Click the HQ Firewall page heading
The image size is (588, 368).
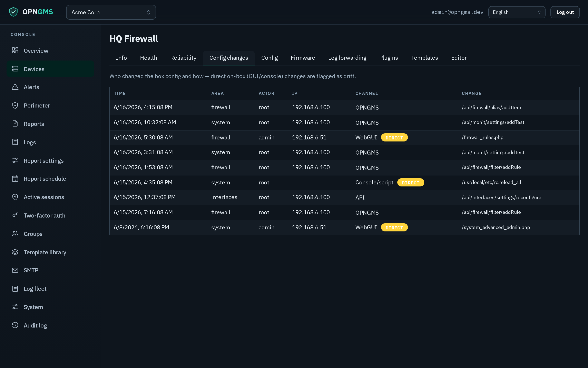pyautogui.click(x=134, y=38)
